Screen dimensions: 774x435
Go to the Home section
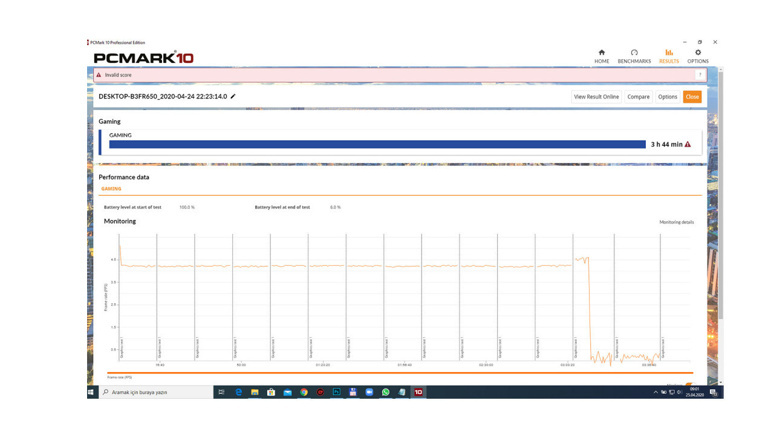point(601,56)
